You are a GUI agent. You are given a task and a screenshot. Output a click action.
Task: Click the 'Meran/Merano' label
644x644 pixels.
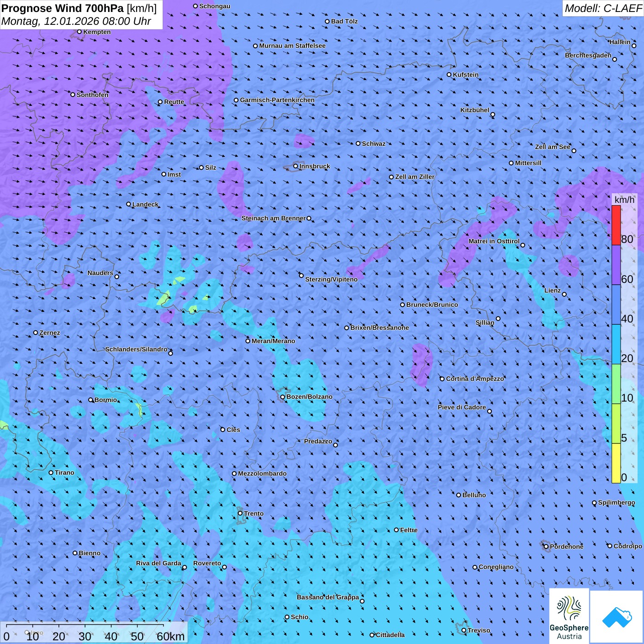[273, 341]
